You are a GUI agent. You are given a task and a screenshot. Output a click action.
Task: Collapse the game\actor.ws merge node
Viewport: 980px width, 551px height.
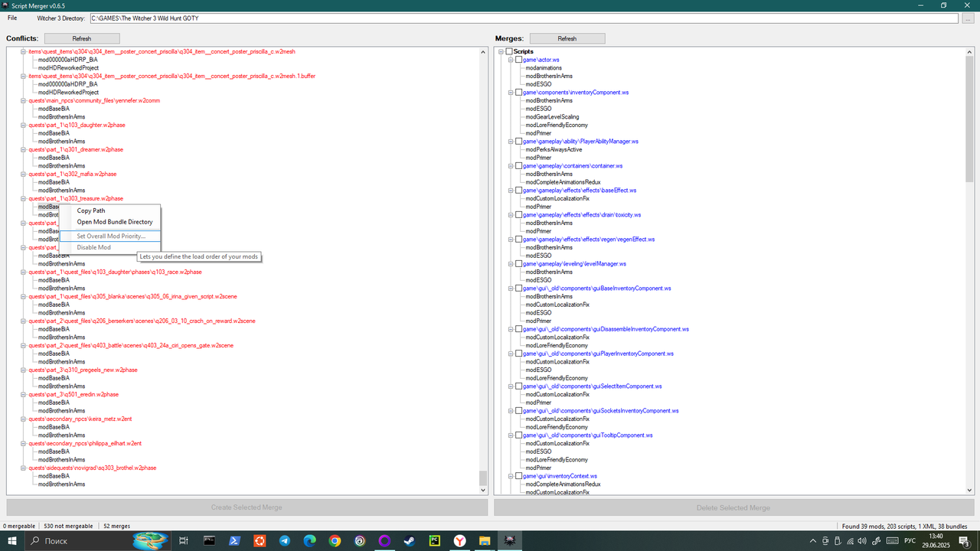coord(510,60)
